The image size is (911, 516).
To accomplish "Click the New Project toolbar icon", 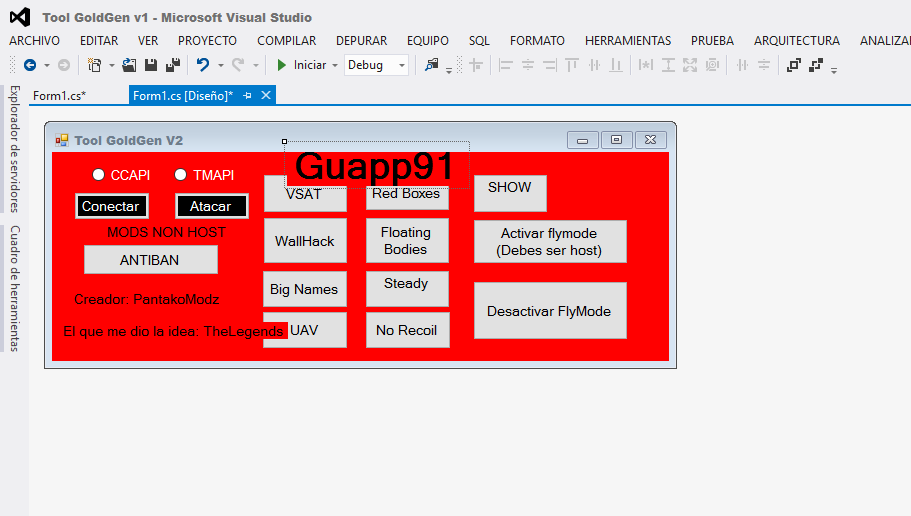I will coord(94,65).
